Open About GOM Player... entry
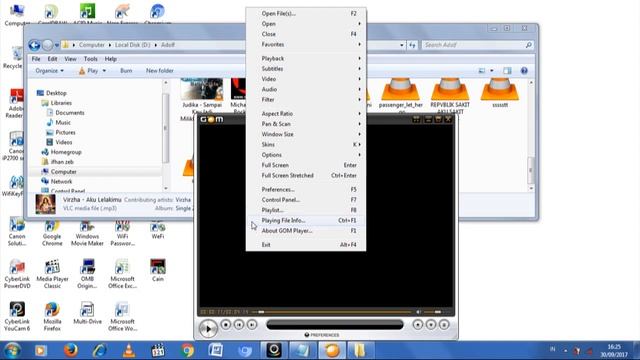The image size is (640, 360). pos(306,231)
